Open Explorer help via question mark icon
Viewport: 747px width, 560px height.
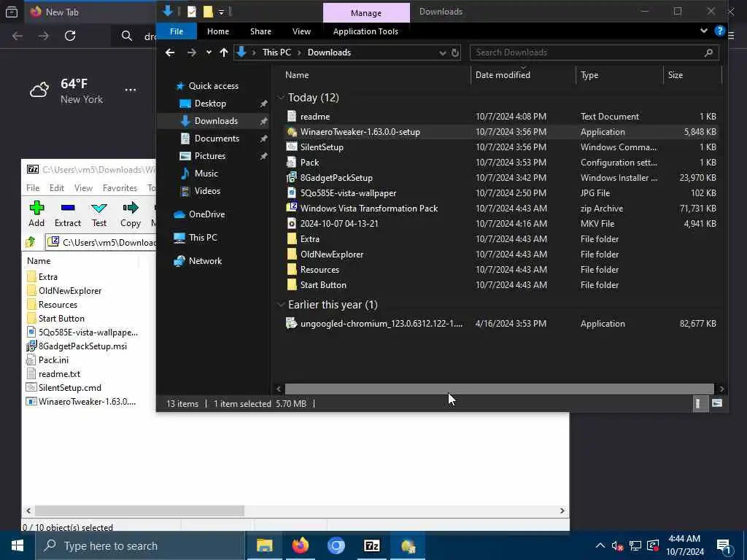click(x=719, y=31)
